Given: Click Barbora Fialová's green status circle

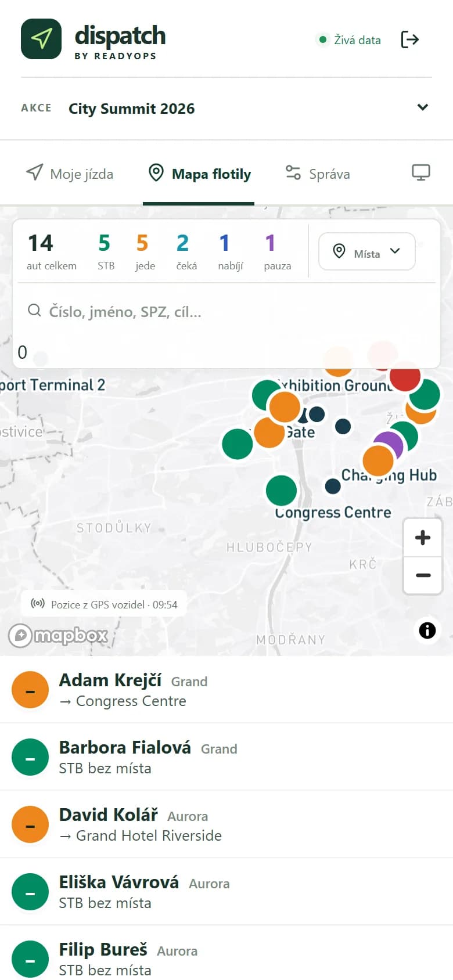Looking at the screenshot, I should click(30, 757).
